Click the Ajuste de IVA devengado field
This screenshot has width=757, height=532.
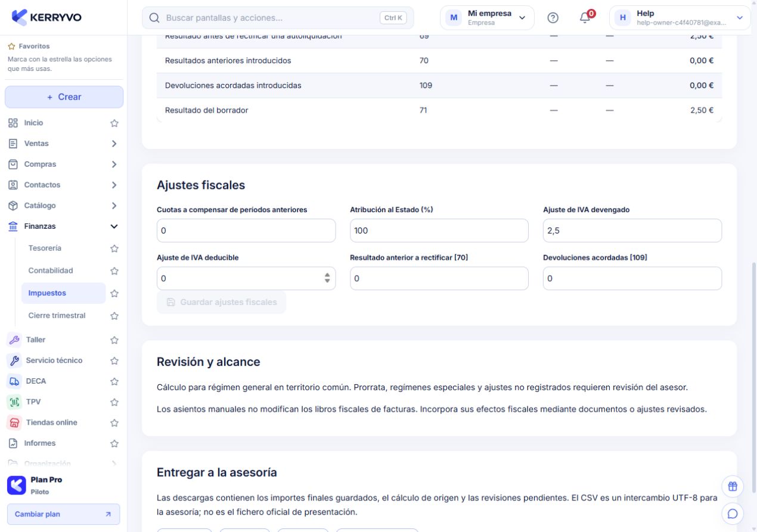[632, 231]
